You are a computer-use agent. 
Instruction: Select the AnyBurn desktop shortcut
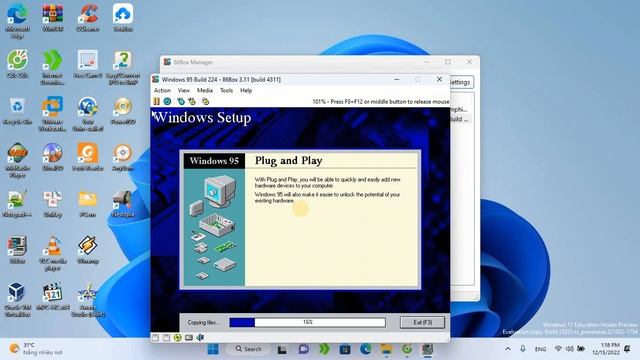[123, 157]
